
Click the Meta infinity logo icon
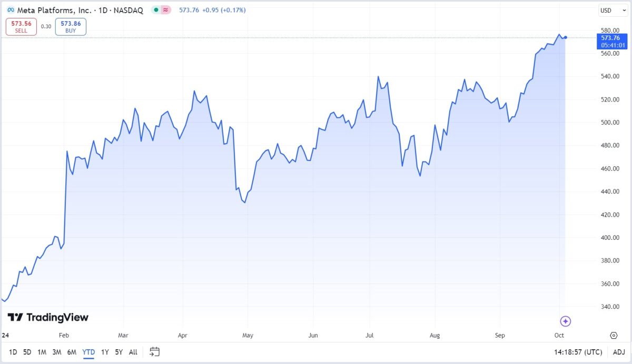point(11,10)
